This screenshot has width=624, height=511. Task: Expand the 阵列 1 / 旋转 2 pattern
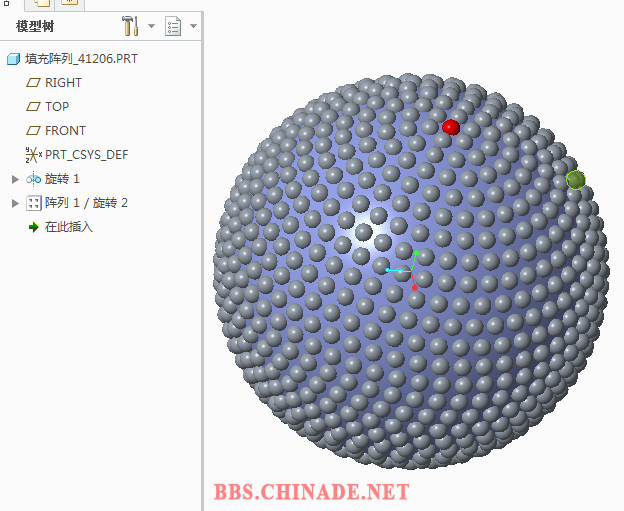point(15,204)
